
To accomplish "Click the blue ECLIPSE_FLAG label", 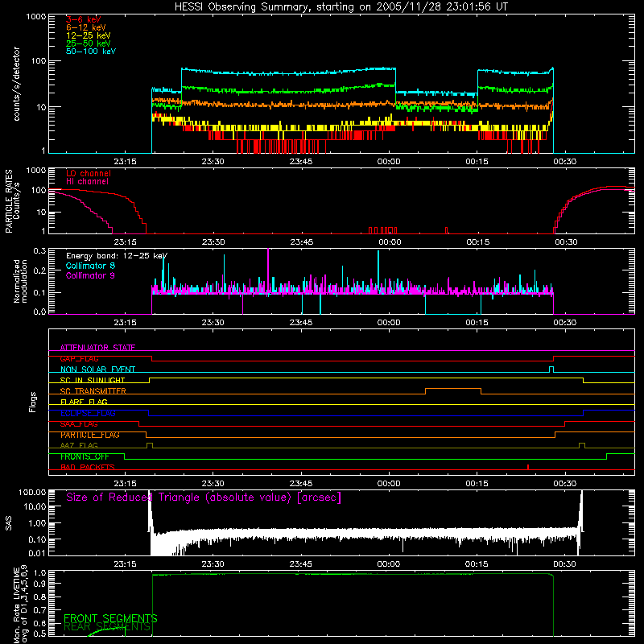I will 88,413.
